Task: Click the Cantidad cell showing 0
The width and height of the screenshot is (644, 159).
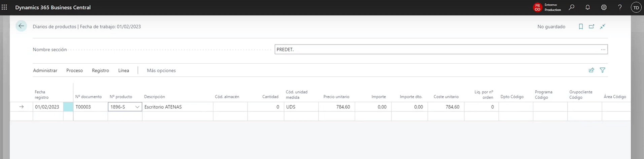Action: (266, 107)
